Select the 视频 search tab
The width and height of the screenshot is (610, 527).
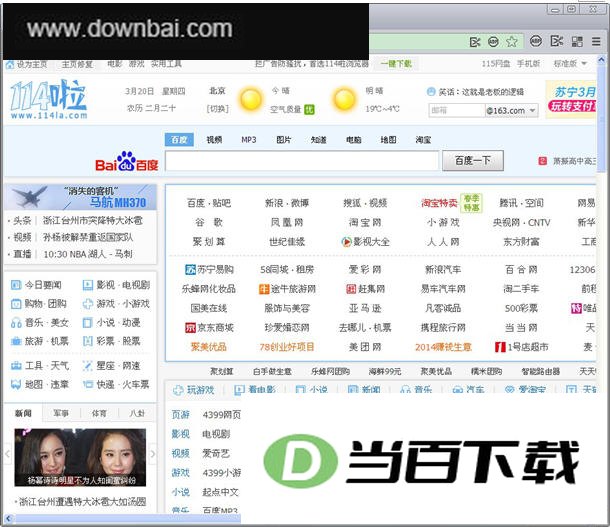pos(214,140)
